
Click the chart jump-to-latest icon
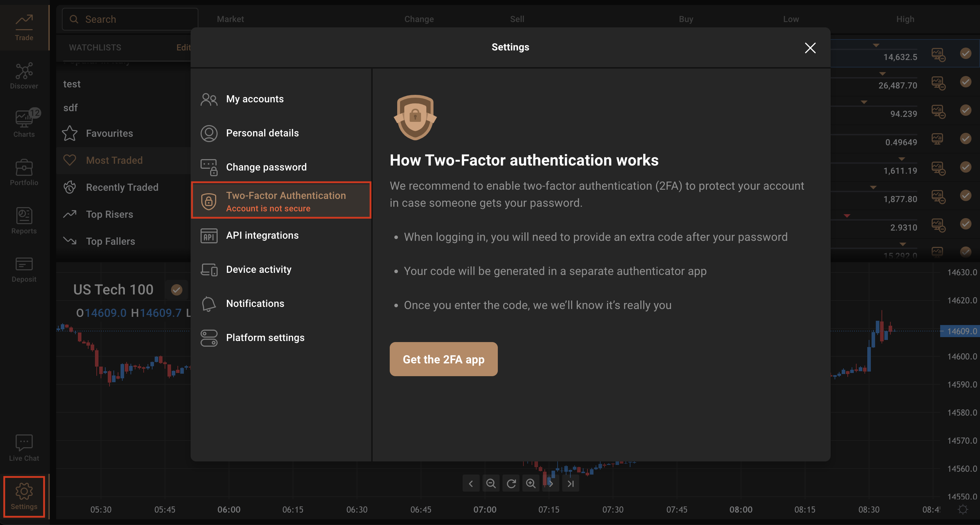click(x=570, y=483)
